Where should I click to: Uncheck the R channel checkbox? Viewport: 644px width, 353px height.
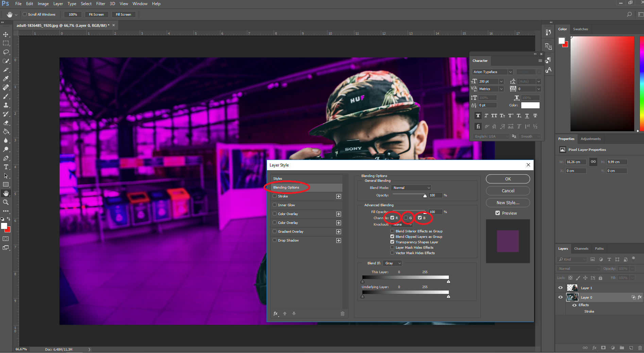click(392, 218)
